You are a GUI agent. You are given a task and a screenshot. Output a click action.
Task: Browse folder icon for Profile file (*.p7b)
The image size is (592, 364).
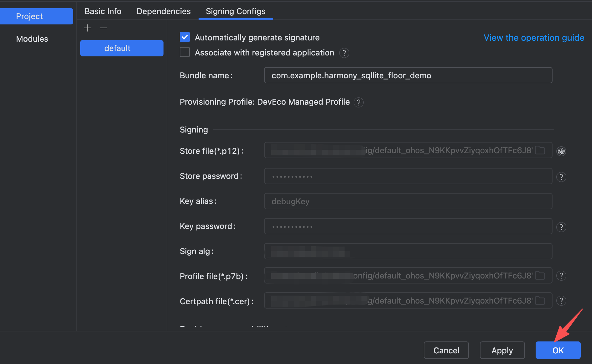click(x=540, y=276)
